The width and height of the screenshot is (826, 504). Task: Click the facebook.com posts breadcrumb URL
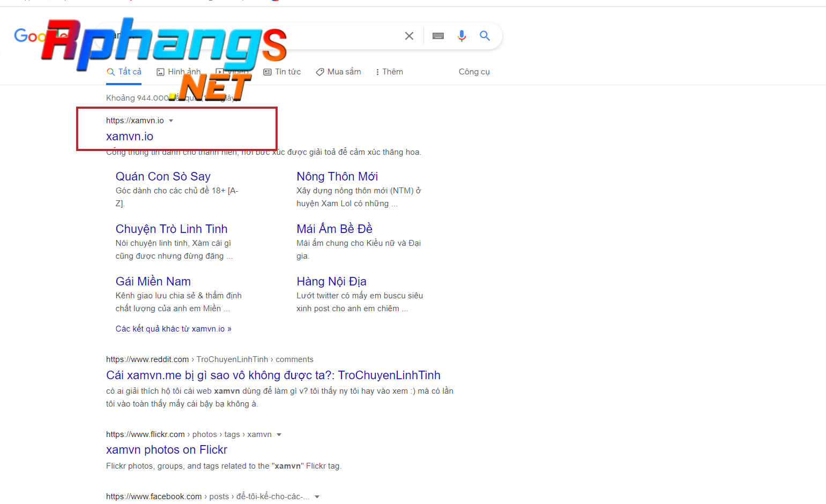(207, 497)
